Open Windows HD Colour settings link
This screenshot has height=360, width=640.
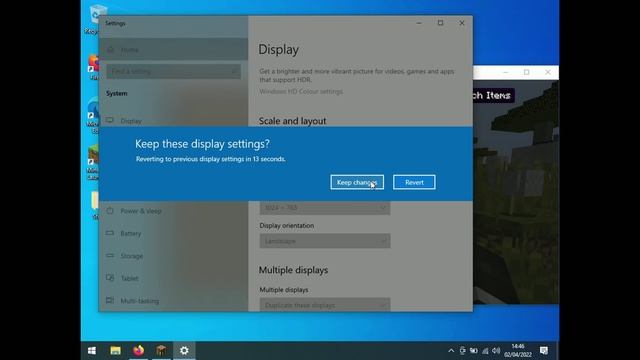[x=301, y=91]
